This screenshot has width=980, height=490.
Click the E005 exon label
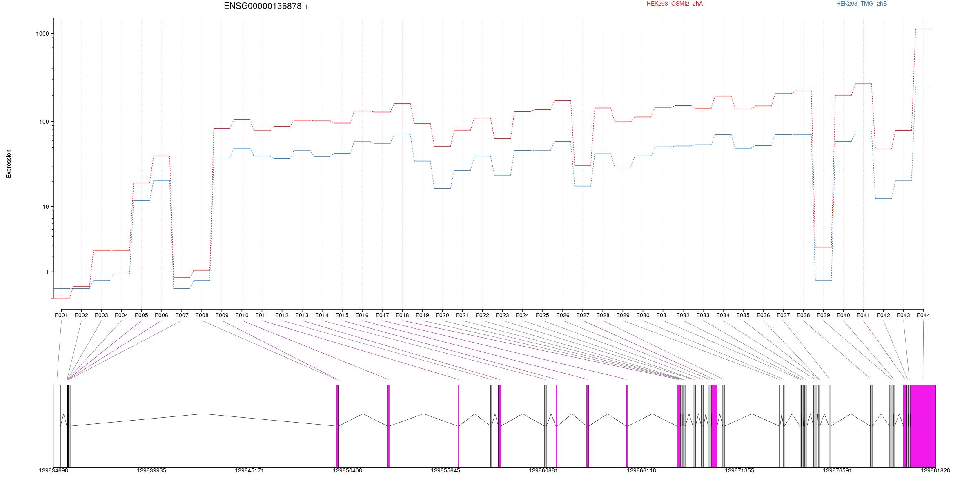pyautogui.click(x=141, y=315)
